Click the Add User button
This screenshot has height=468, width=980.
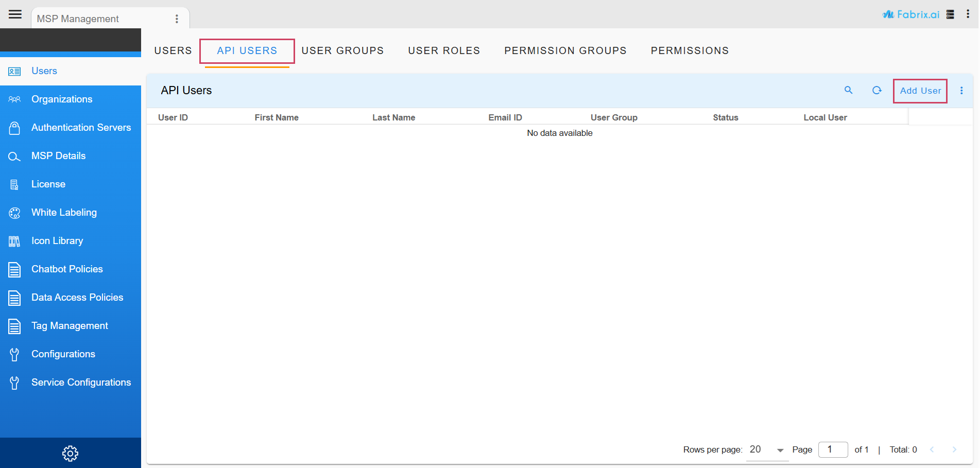(920, 91)
